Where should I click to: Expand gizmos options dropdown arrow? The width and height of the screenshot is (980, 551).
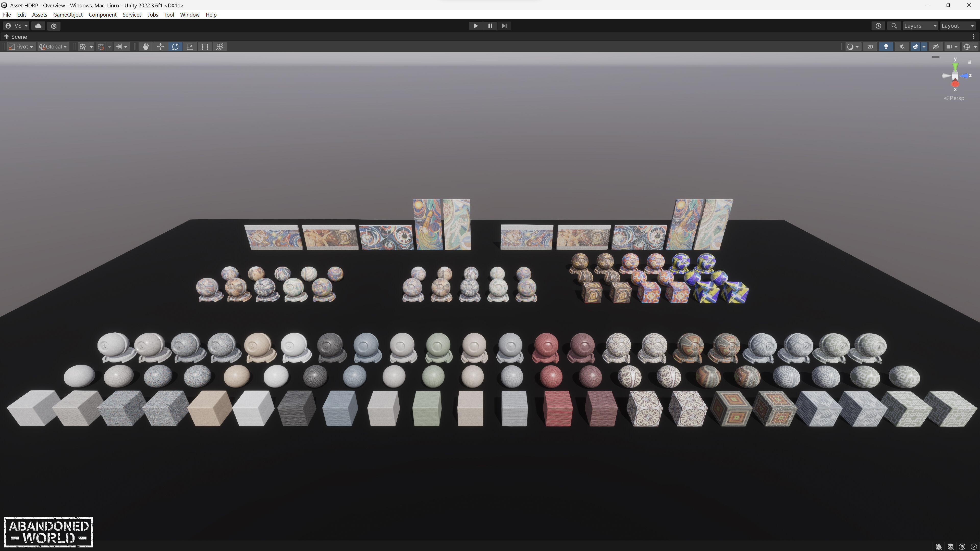pos(975,46)
